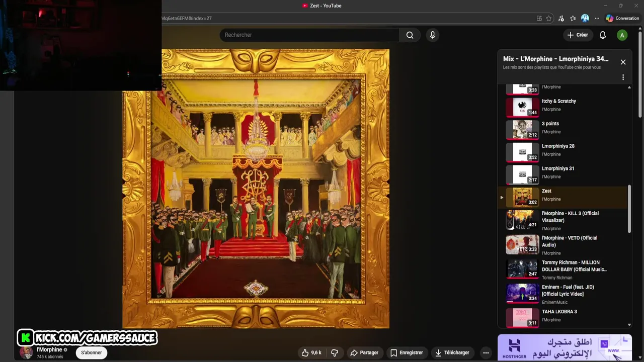Add page to favorites with the star icon
Viewport: 644px width, 362px height.
(x=548, y=18)
